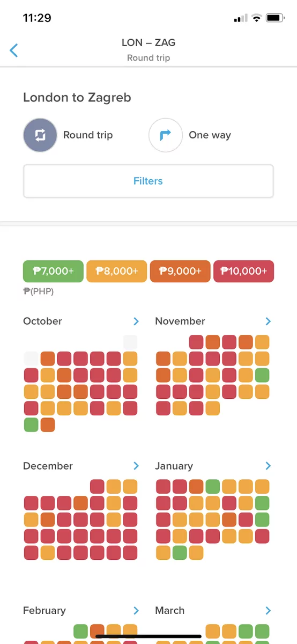
Task: Select the Round trip circular icon
Action: pyautogui.click(x=40, y=135)
